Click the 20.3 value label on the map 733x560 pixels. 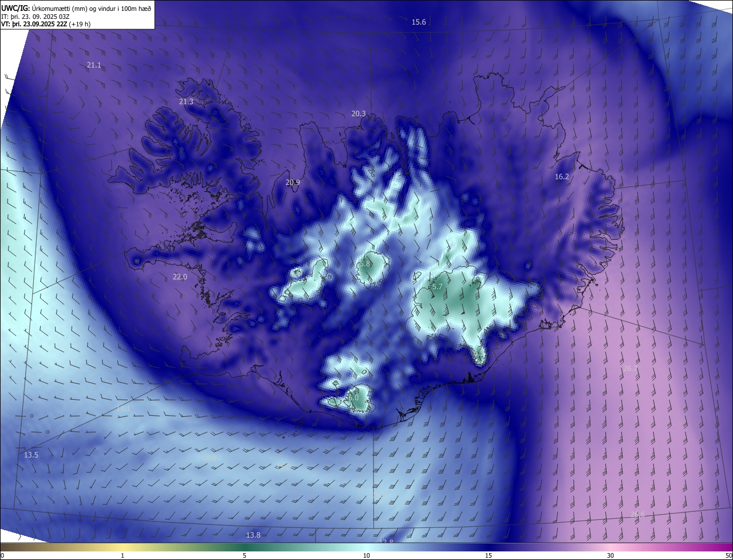[358, 114]
